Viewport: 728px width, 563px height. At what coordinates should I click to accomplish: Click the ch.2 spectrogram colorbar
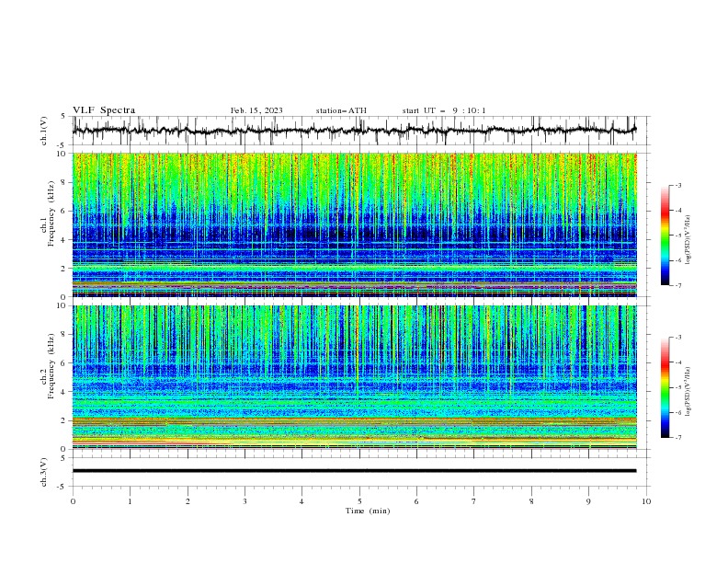[665, 387]
